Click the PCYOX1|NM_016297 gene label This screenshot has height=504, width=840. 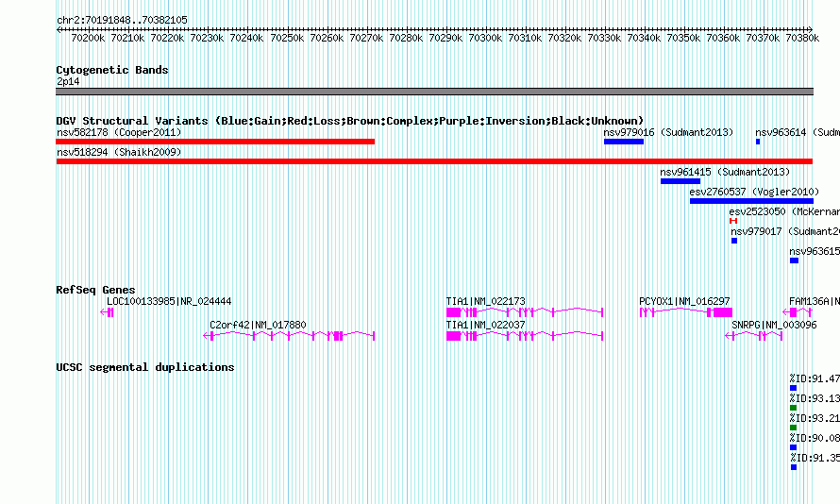684,301
